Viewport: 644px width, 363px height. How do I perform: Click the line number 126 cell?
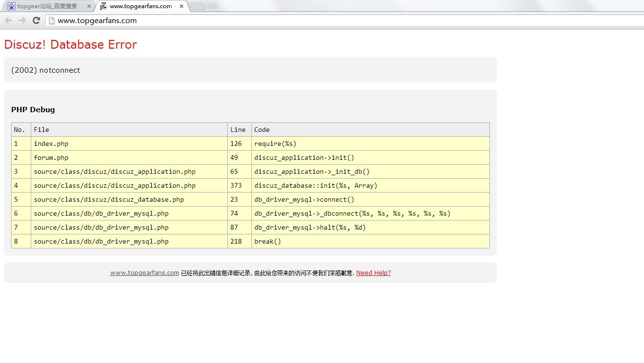click(239, 143)
